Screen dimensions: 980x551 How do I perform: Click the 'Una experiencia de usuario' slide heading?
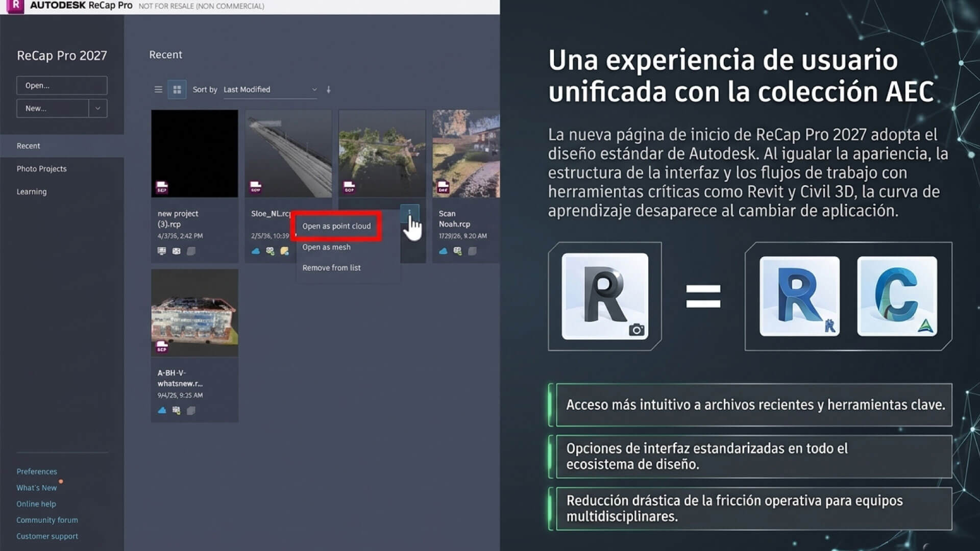(741, 76)
